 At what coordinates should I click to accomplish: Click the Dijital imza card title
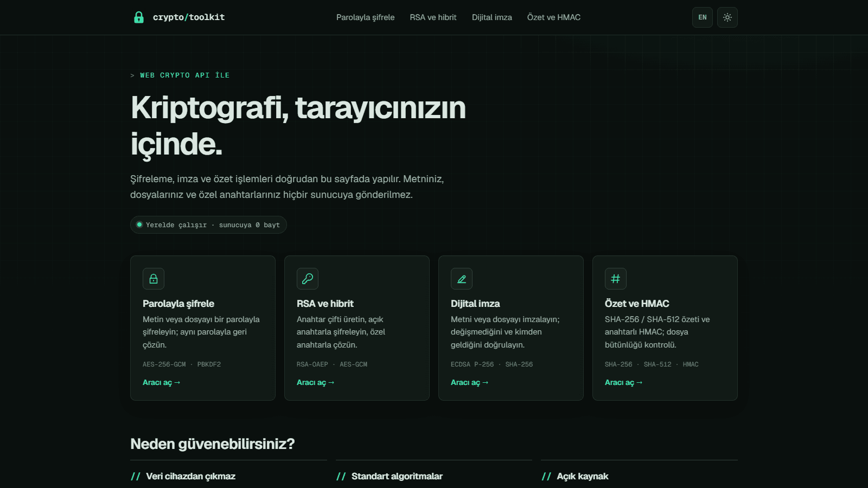475,304
